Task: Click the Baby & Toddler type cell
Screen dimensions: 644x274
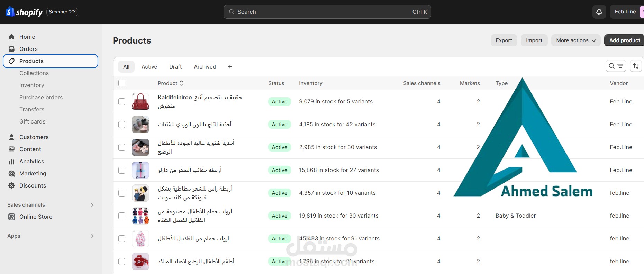Action: tap(516, 216)
